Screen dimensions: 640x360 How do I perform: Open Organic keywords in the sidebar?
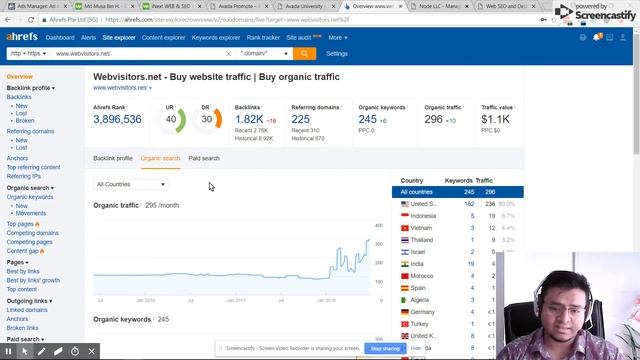(30, 197)
